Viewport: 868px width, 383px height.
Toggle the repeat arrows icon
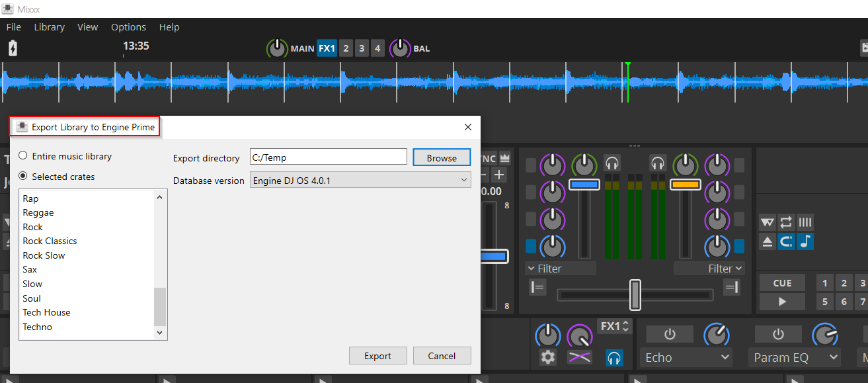click(786, 222)
